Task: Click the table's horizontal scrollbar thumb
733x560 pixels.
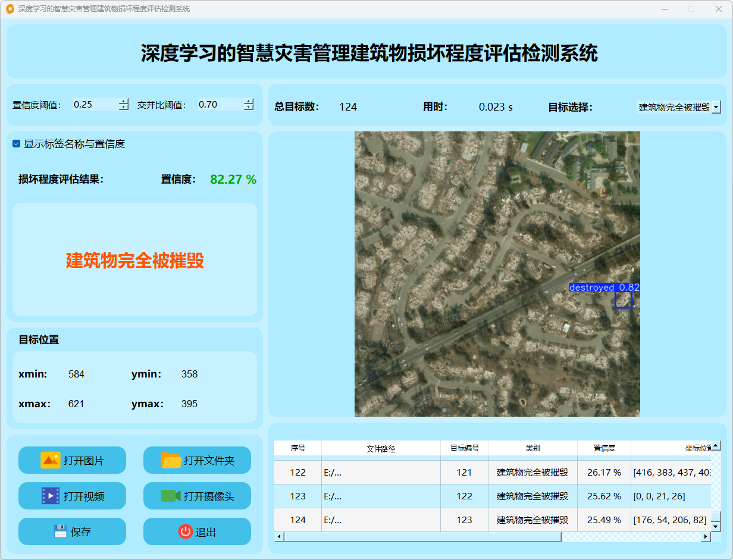Action: point(422,537)
